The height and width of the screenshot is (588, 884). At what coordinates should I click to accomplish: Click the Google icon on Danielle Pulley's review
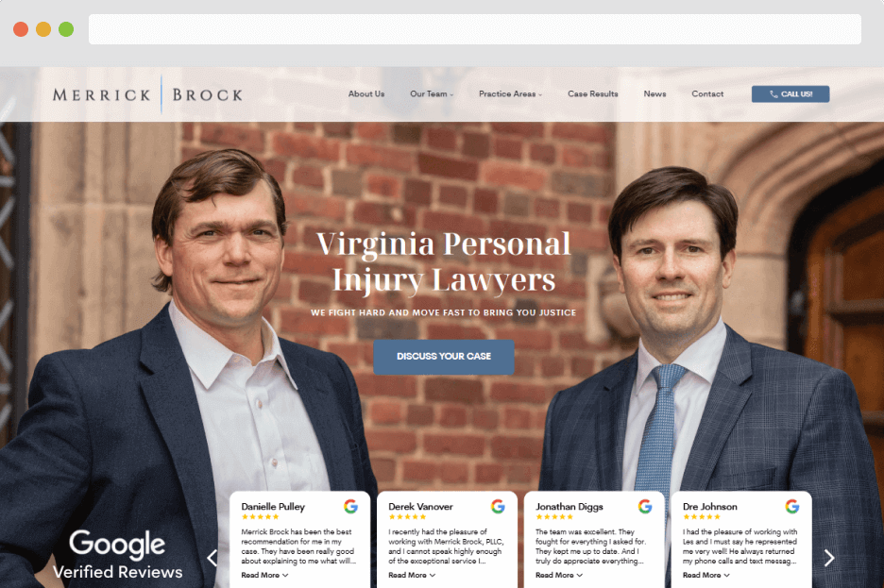350,506
